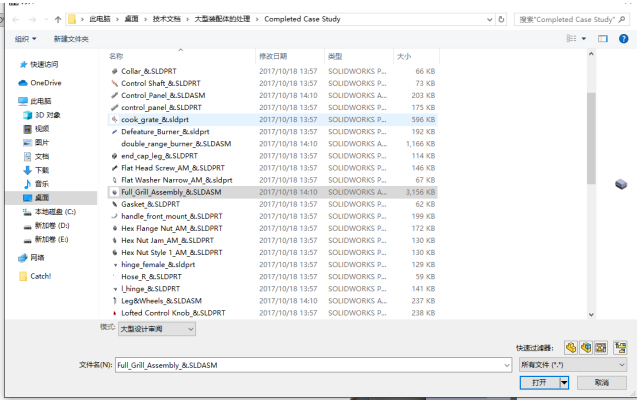The image size is (642, 402).
Task: Select file Leg&Wheels_&.SLDASM
Action: (x=161, y=301)
